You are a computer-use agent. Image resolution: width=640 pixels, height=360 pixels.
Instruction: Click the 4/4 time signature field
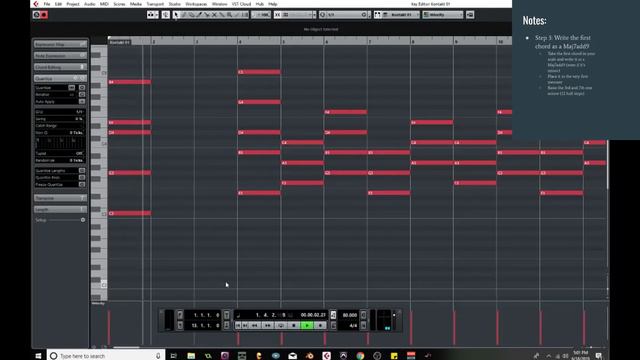click(x=353, y=325)
